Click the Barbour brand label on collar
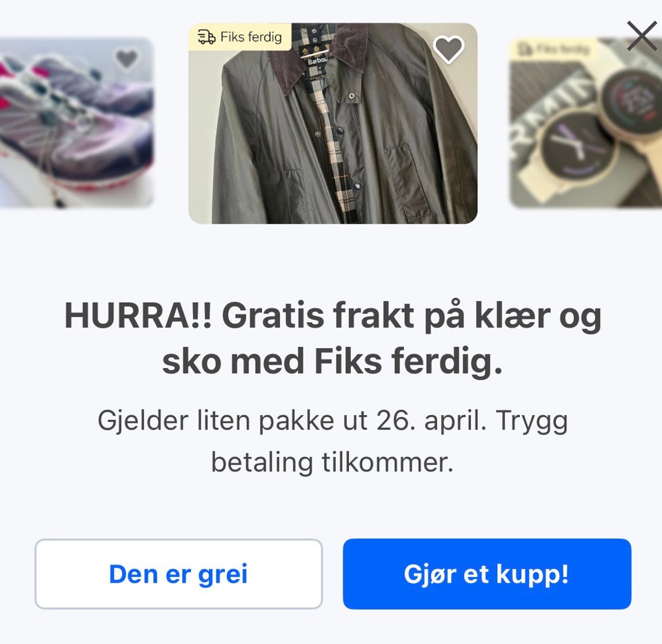This screenshot has height=644, width=662. [x=317, y=61]
